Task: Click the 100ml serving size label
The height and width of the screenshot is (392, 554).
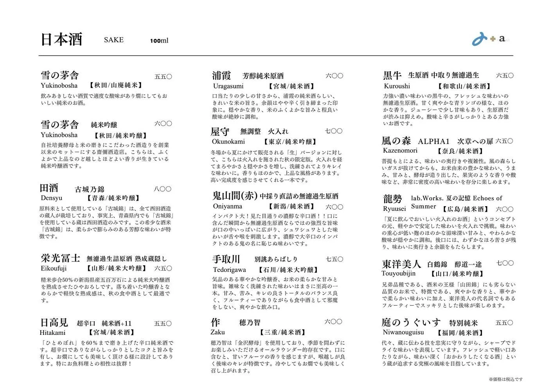Action: tap(160, 40)
